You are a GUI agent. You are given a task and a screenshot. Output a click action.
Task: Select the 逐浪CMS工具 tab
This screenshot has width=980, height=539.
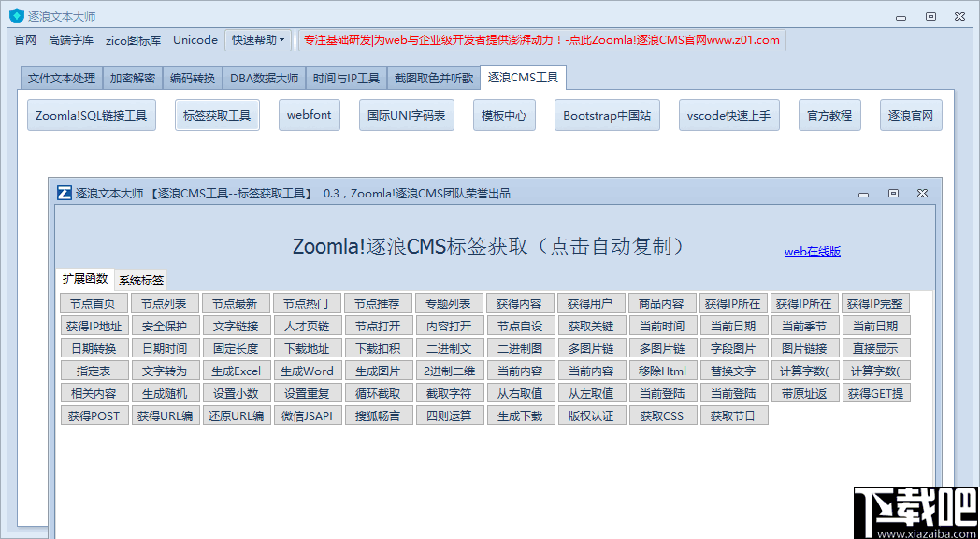(524, 77)
